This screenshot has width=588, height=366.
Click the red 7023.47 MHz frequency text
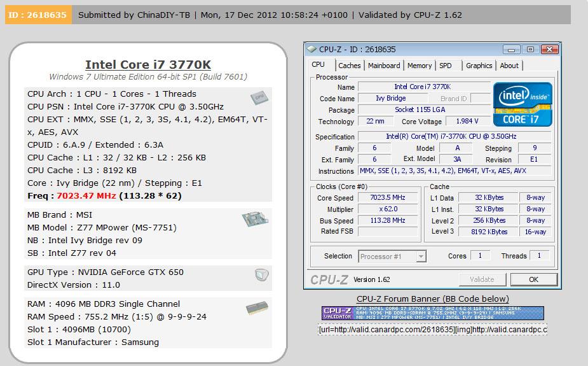tap(86, 196)
